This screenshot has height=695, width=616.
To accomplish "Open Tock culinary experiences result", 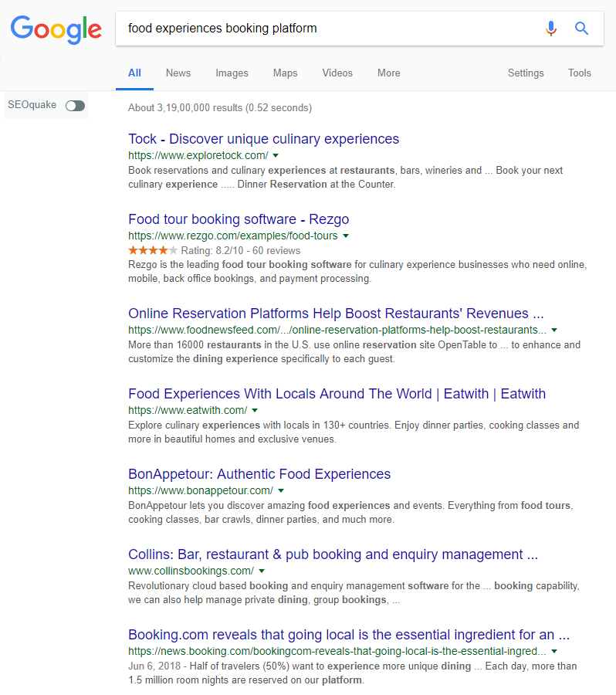I will click(x=264, y=139).
